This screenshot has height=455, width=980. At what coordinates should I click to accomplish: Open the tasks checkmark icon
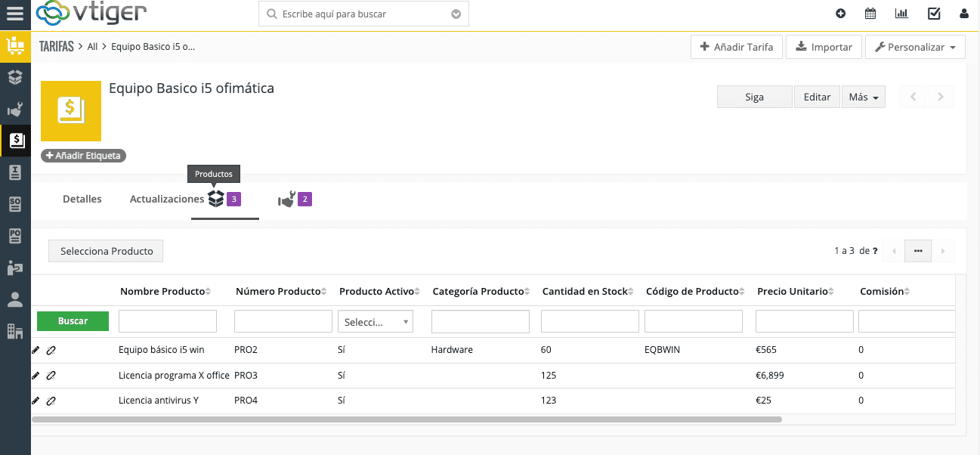934,14
